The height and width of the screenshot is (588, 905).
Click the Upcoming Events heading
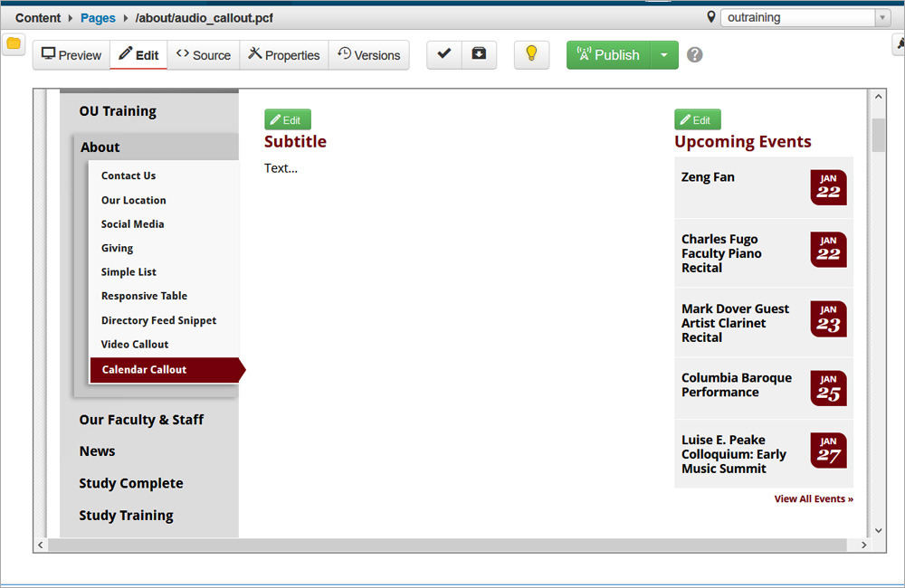pos(742,141)
